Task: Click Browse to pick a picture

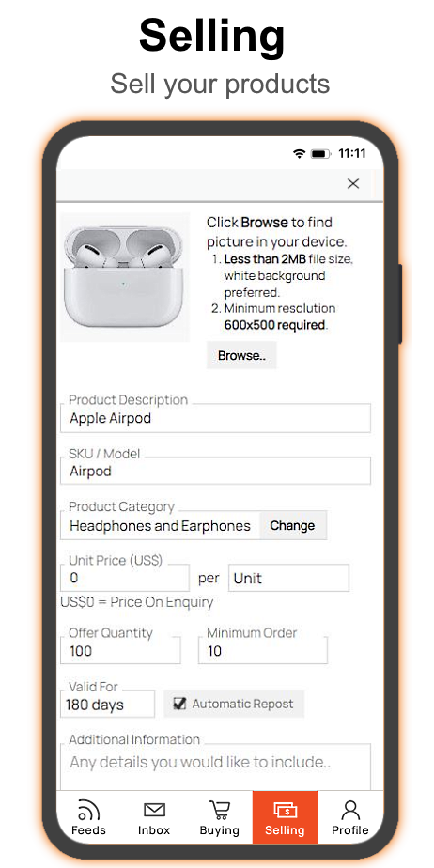Action: [x=241, y=355]
